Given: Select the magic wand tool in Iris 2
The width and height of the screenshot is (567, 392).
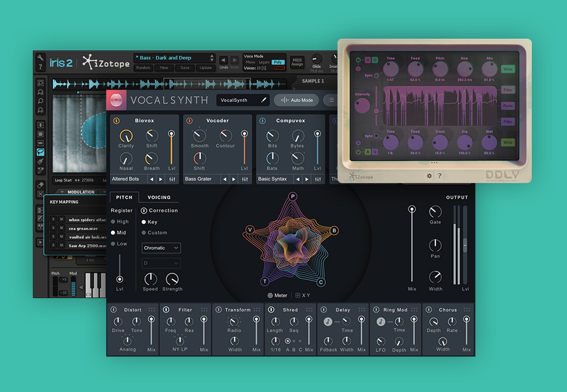Looking at the screenshot, I should [41, 170].
